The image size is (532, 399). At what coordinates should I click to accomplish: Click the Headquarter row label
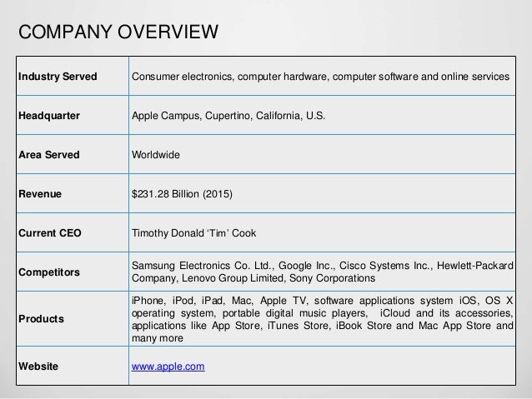click(49, 116)
